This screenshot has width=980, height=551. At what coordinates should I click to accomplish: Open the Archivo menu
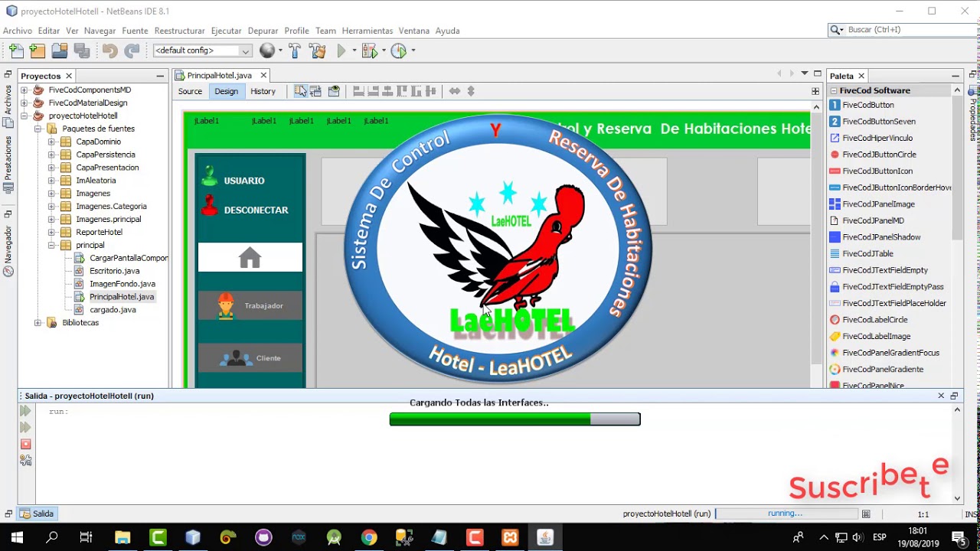18,31
